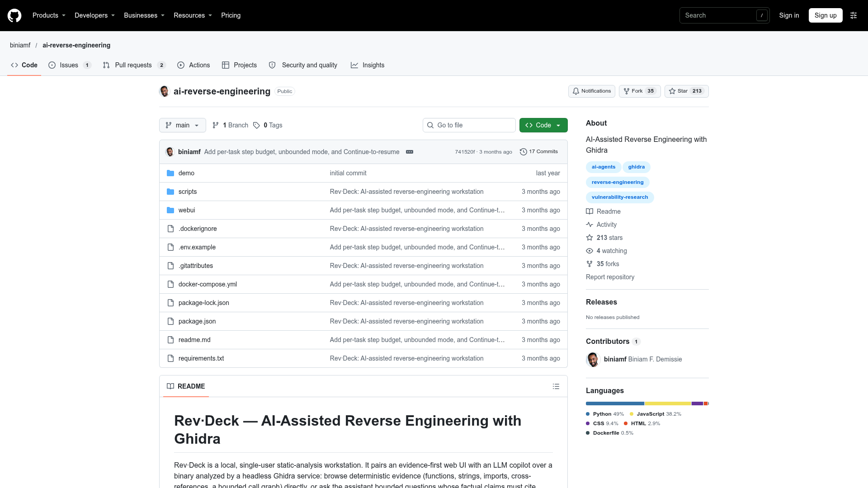The image size is (868, 488).
Task: Open the vulnerability-research topic tag
Action: point(620,197)
